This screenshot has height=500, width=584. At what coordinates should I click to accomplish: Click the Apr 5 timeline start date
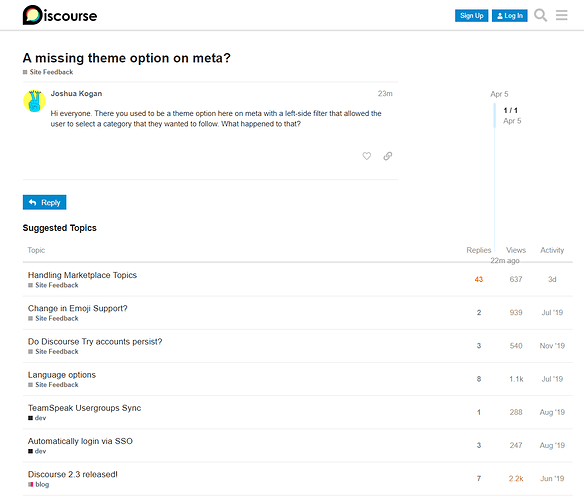coord(499,94)
